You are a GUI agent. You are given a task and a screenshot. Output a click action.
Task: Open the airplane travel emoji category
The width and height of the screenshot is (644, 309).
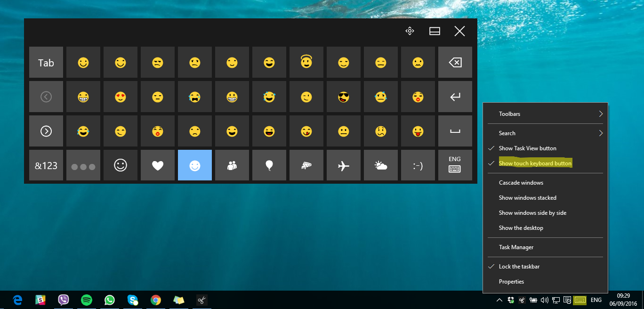[x=344, y=165]
